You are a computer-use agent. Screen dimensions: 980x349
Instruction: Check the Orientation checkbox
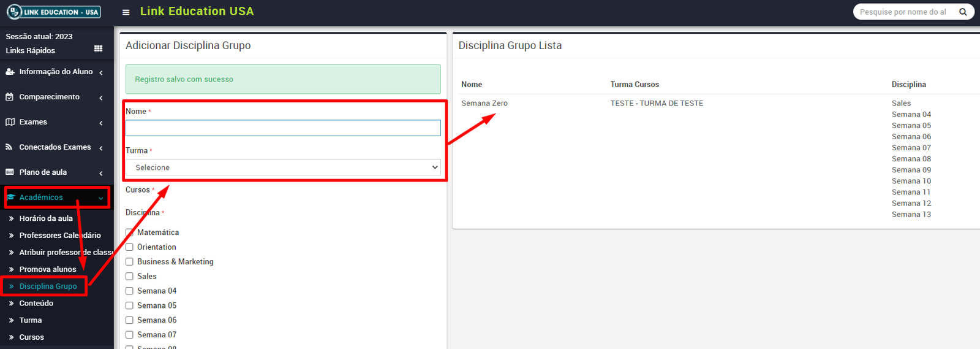point(129,247)
